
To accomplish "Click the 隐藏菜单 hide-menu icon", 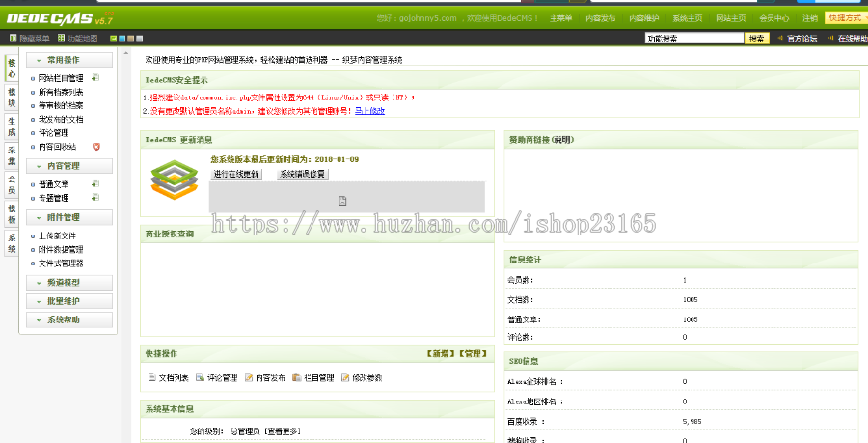I will tap(13, 39).
